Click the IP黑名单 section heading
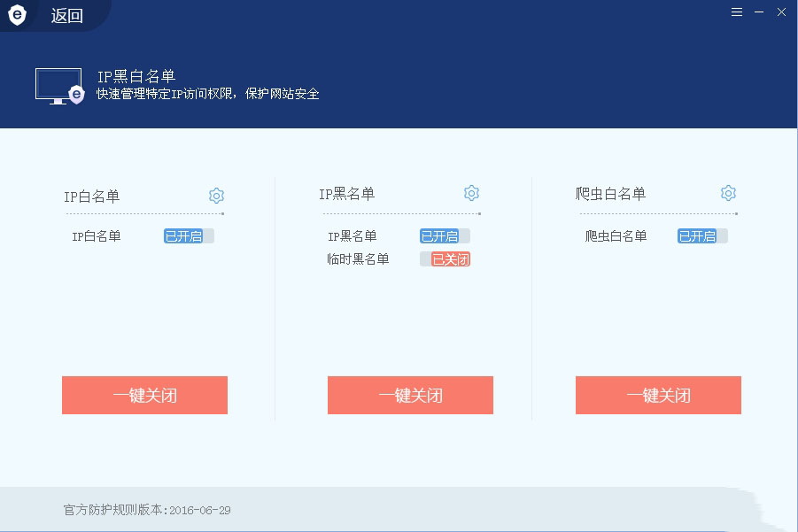The image size is (798, 532). point(346,194)
